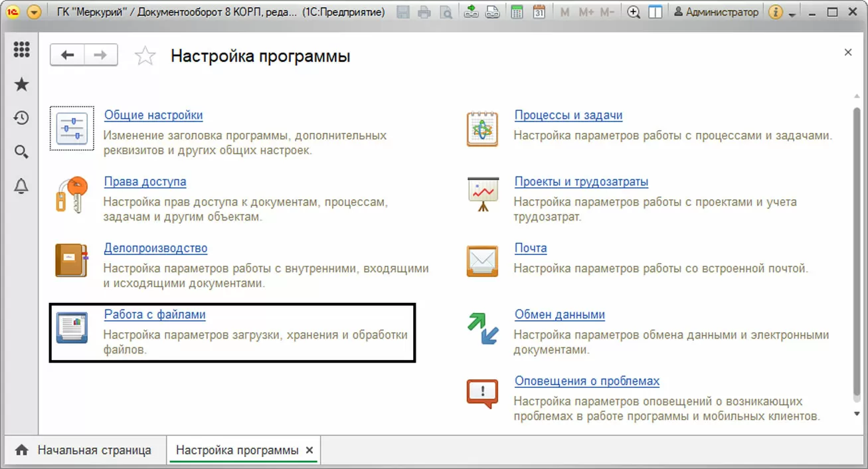Click description text about загрузки, хранения файлов
Screen dimensions: 868x469
coord(256,341)
